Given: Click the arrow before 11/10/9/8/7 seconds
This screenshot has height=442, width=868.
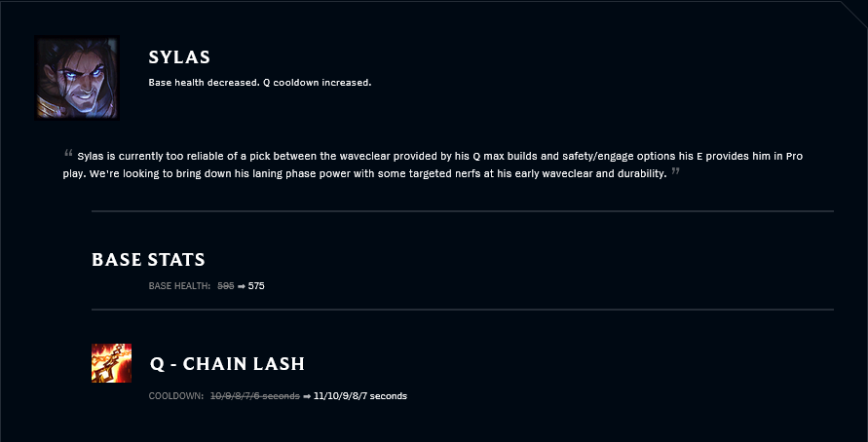Looking at the screenshot, I should click(307, 396).
